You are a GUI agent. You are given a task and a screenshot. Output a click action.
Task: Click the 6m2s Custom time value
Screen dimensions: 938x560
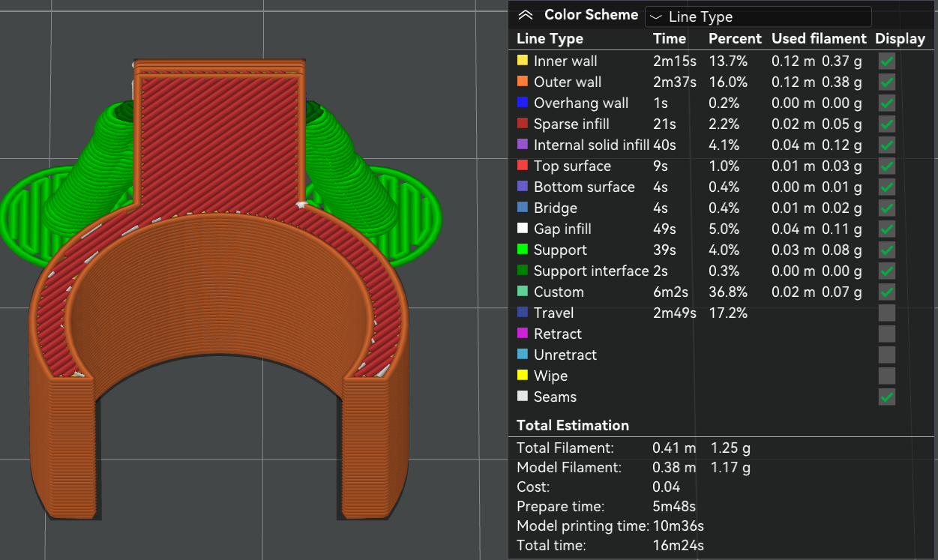pos(671,292)
